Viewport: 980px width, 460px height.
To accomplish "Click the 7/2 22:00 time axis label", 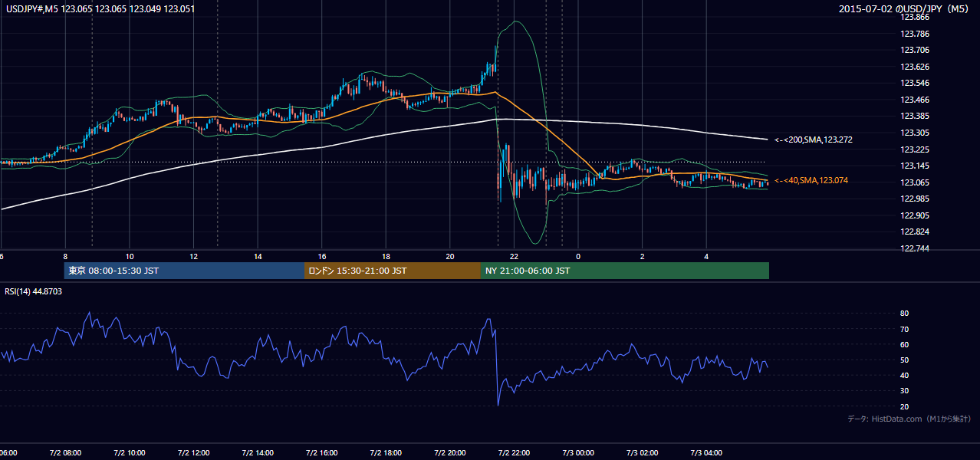I will click(x=515, y=453).
